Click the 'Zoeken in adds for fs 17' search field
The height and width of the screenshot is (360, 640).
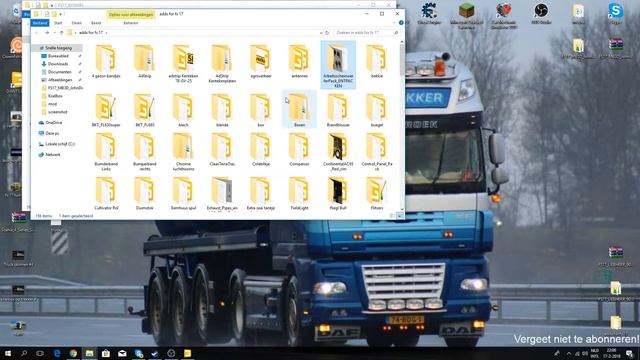pyautogui.click(x=367, y=33)
